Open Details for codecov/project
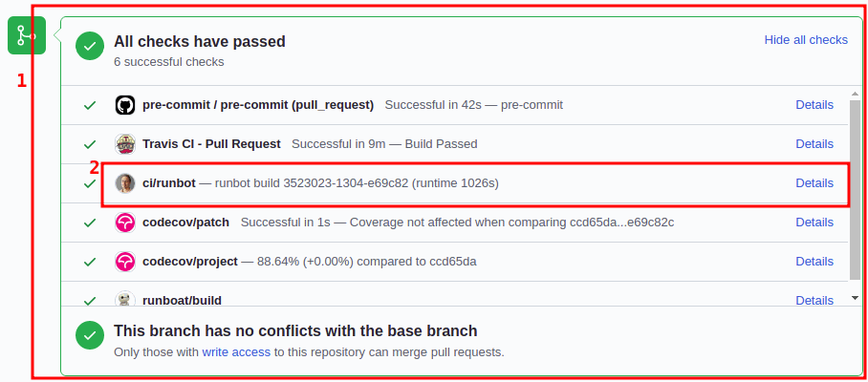The height and width of the screenshot is (382, 868). [x=814, y=262]
